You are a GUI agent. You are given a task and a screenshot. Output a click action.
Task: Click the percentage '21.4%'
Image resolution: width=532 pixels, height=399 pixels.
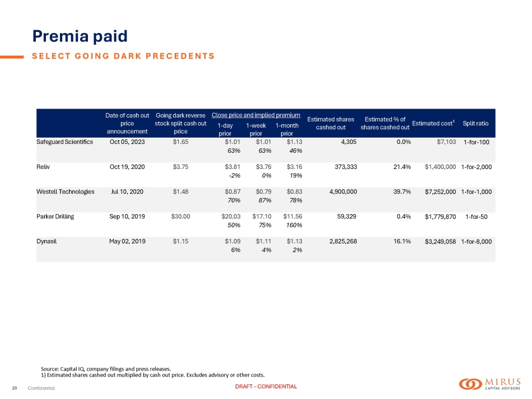(402, 167)
